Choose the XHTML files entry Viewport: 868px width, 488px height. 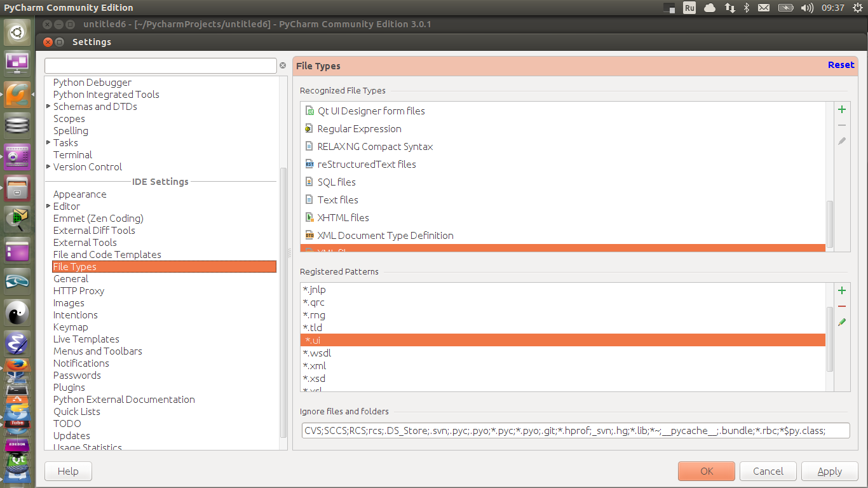pos(343,217)
